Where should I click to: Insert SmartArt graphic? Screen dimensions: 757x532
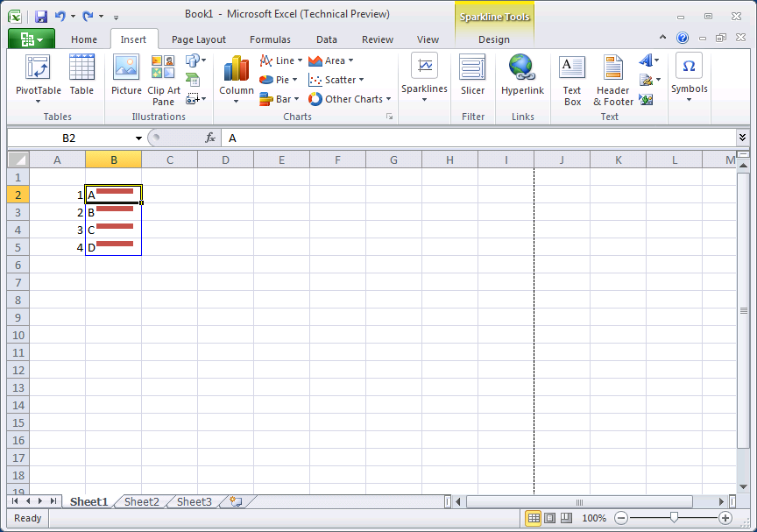[193, 80]
